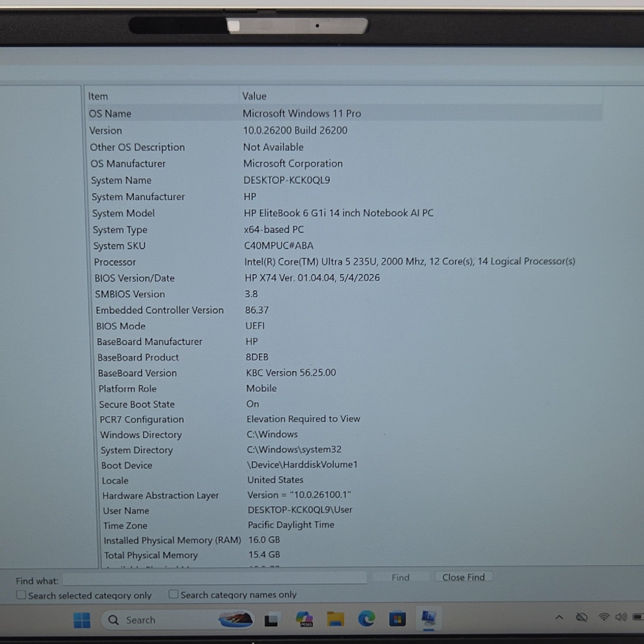Click the crossed-out cloud tray icon
This screenshot has width=644, height=644.
coord(581,617)
